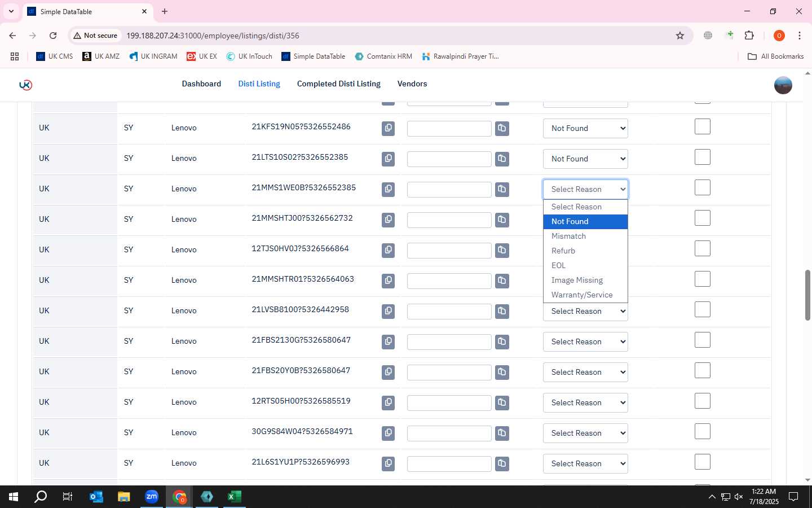Copy SKU 21MMSHTJ00?5326562732 with copy icon
This screenshot has width=812, height=508.
388,220
